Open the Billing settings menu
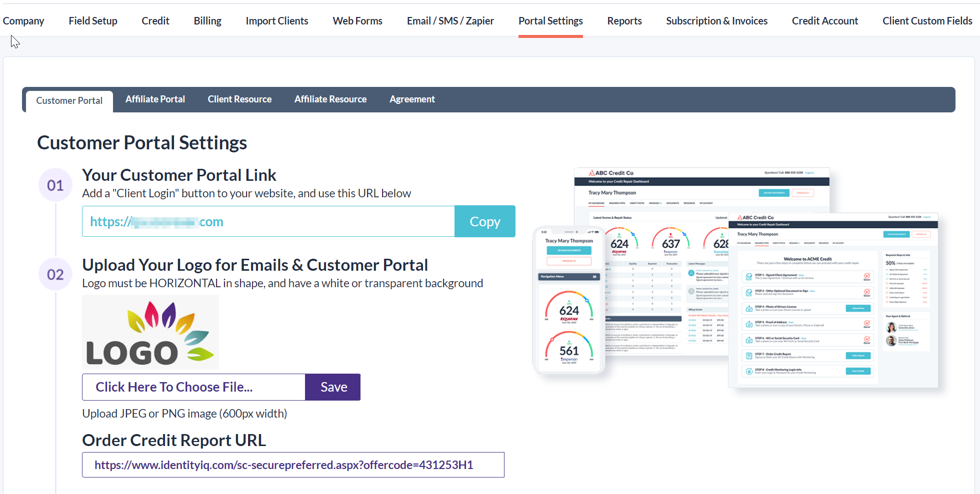The height and width of the screenshot is (494, 980). click(x=207, y=21)
